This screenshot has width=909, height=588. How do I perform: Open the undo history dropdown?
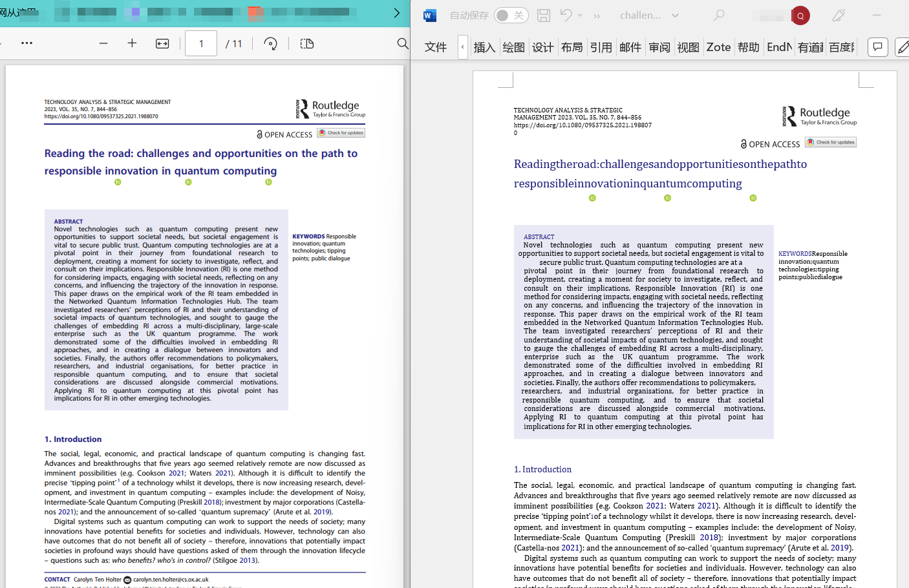(x=580, y=16)
